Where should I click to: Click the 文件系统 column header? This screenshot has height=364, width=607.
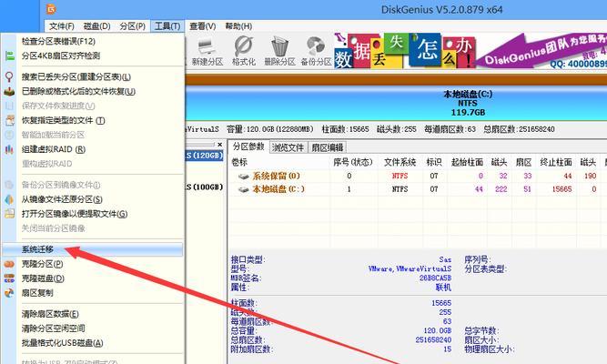pyautogui.click(x=400, y=162)
